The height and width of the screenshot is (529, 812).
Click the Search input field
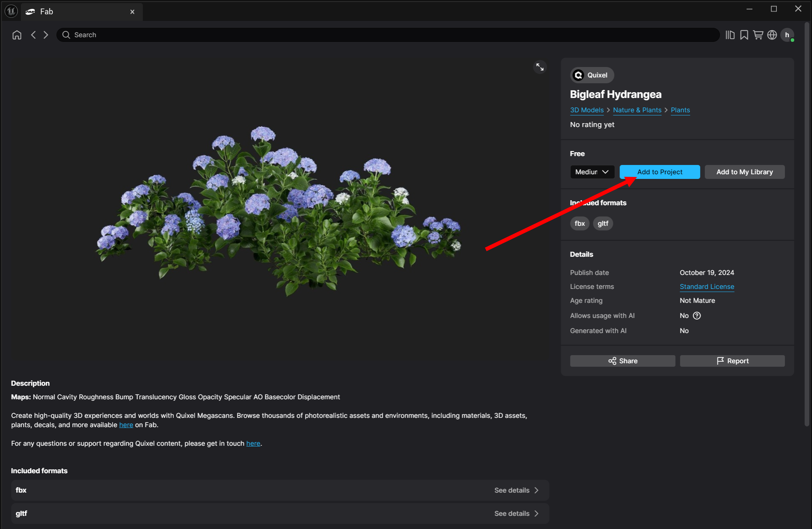[x=387, y=35]
